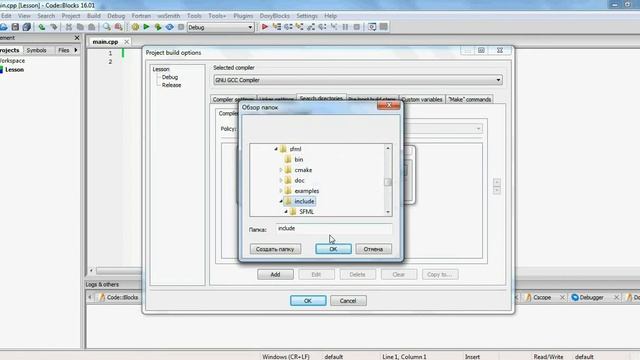The height and width of the screenshot is (360, 640).
Task: Click the Abort build icon
Action: 181,27
